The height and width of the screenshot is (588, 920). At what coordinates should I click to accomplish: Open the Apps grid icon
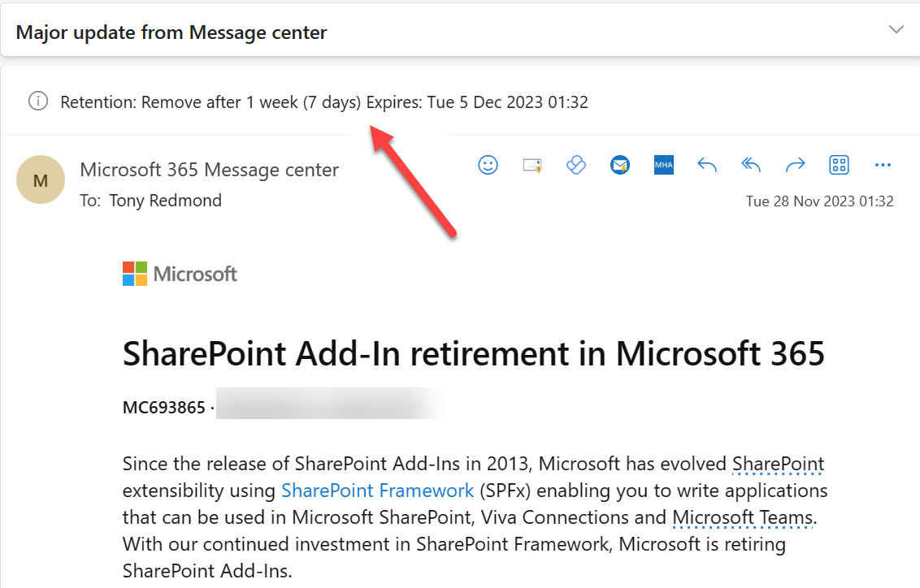pos(839,166)
